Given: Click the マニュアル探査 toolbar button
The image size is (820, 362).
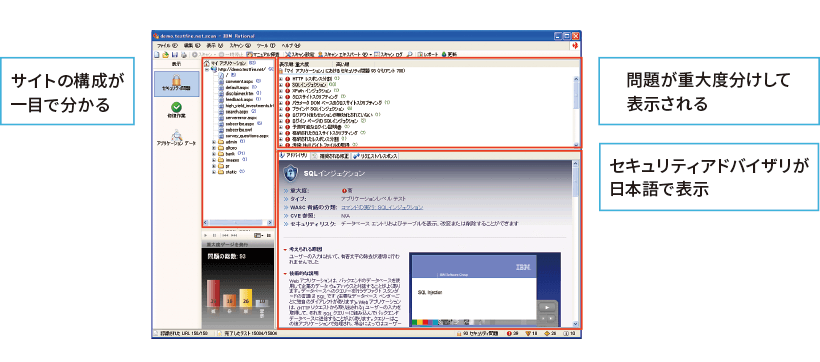Looking at the screenshot, I should [x=264, y=54].
